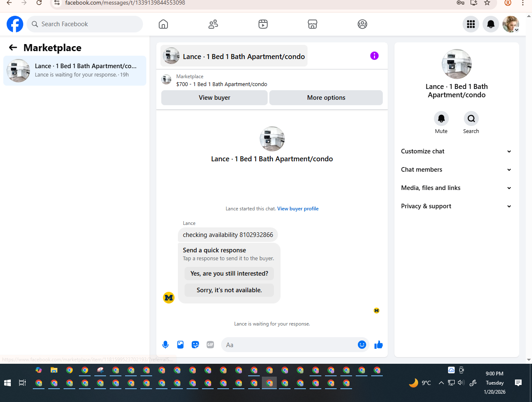Open Facebook notifications bell in top bar
532x402 pixels.
coord(491,24)
